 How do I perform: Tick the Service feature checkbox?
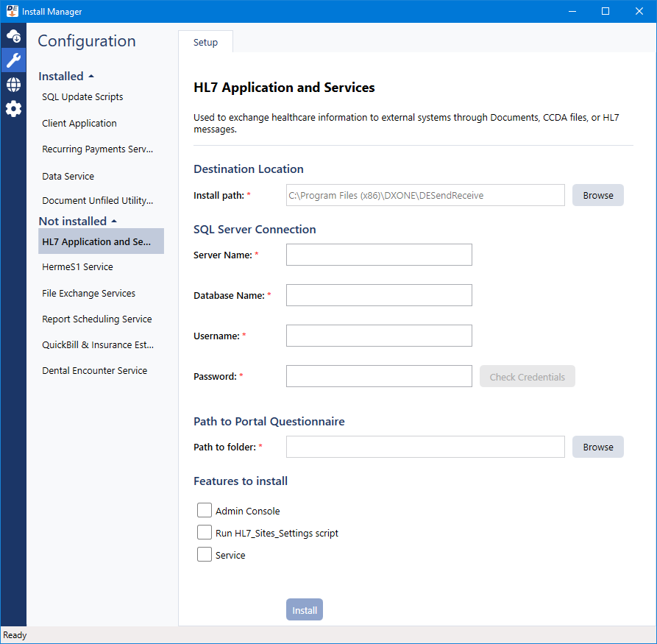(x=205, y=555)
